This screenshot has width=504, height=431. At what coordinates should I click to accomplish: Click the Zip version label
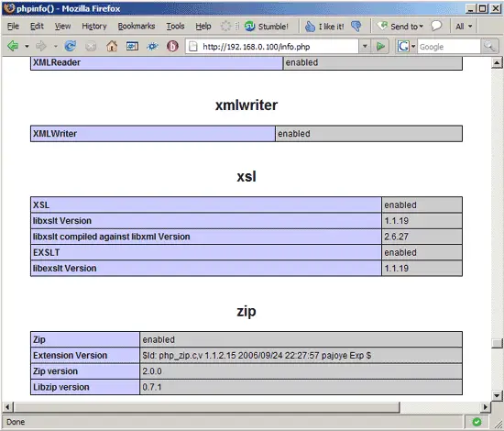point(55,371)
